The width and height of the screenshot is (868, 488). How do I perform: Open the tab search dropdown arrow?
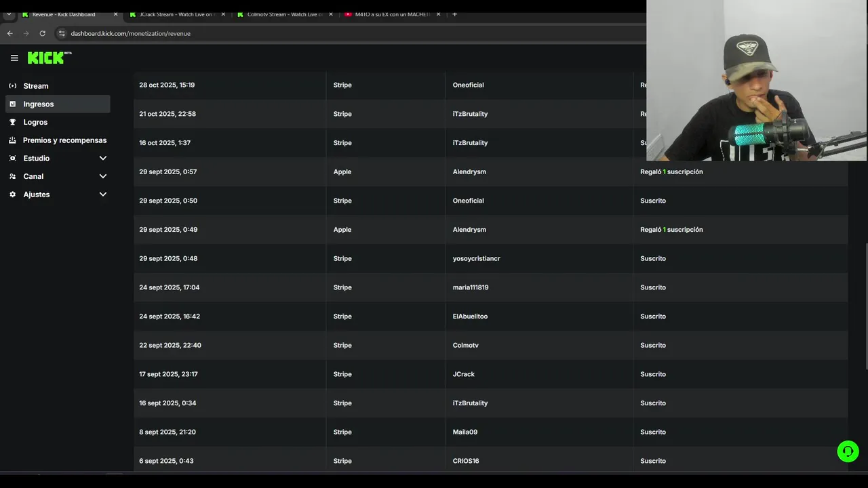[x=8, y=14]
